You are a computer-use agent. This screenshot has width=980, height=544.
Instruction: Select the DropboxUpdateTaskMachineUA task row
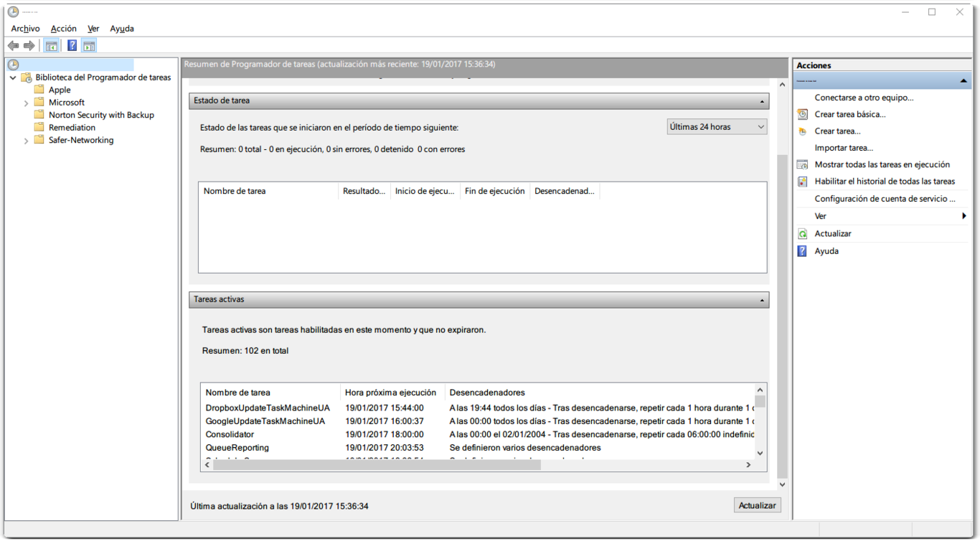(268, 408)
